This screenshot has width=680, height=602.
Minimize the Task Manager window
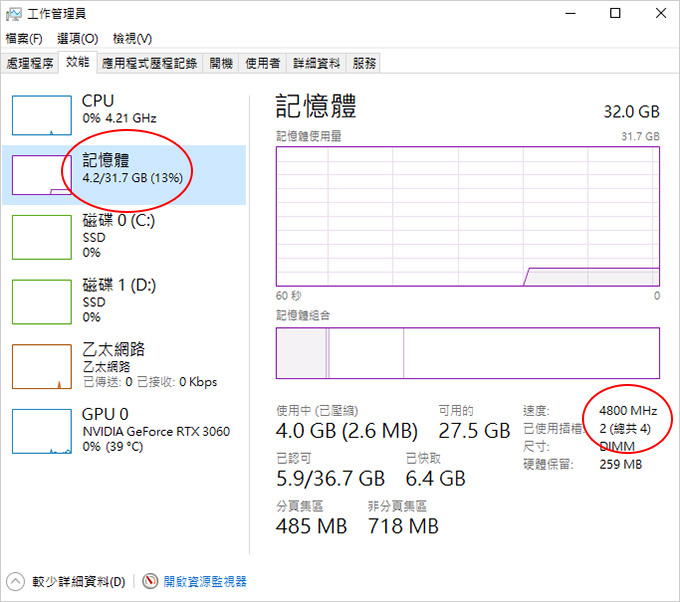(570, 13)
